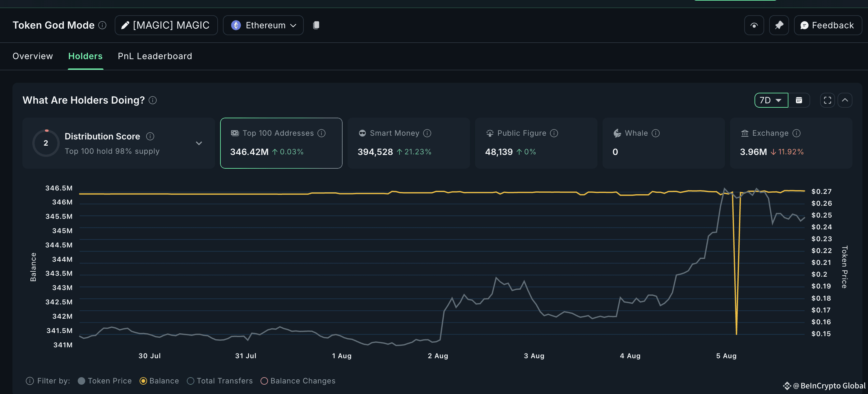
Task: Click the Smart Money info icon
Action: pyautogui.click(x=427, y=133)
